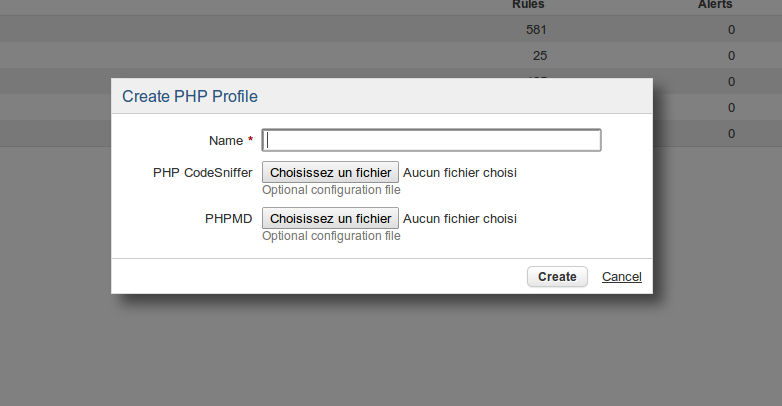Choose a file for PHP CodeSniffer
The height and width of the screenshot is (406, 782).
click(x=330, y=172)
